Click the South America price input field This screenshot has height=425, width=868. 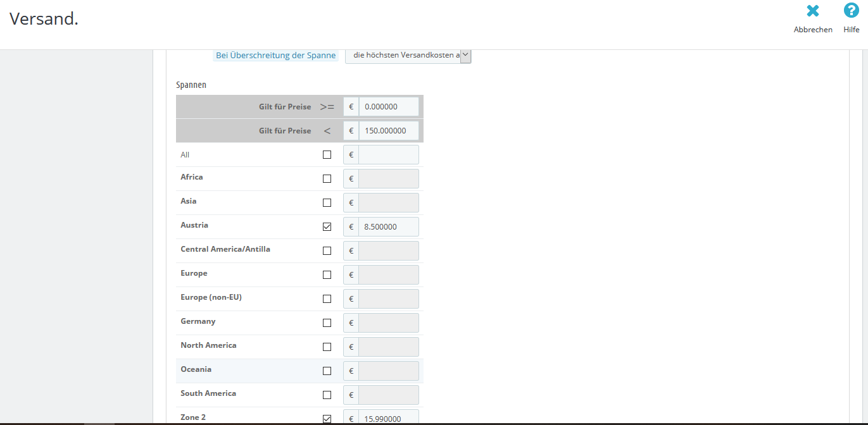(x=389, y=395)
